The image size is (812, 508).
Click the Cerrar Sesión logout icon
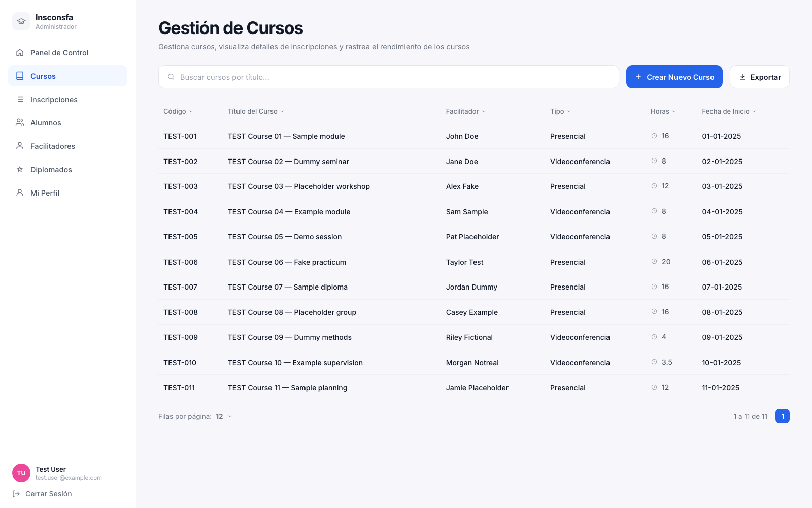pos(16,494)
